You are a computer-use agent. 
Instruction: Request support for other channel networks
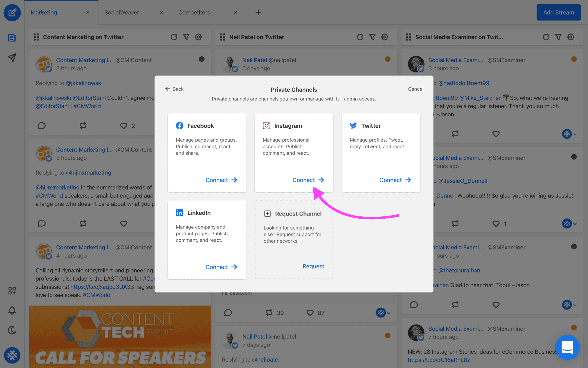(313, 266)
